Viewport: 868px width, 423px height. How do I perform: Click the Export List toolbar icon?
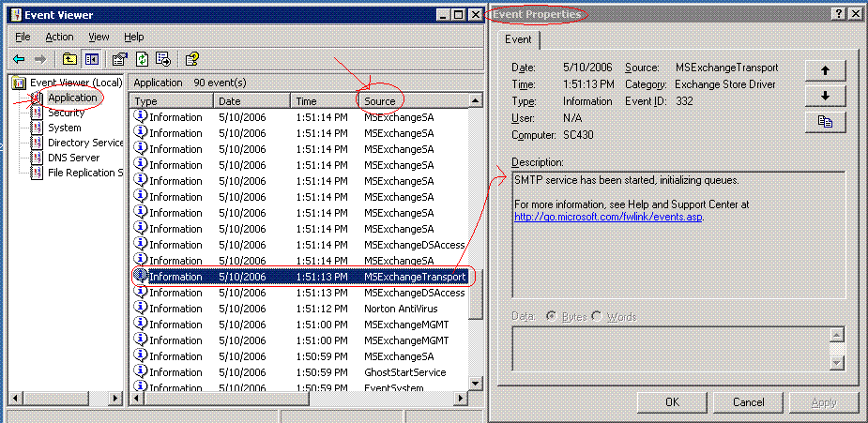[x=162, y=58]
